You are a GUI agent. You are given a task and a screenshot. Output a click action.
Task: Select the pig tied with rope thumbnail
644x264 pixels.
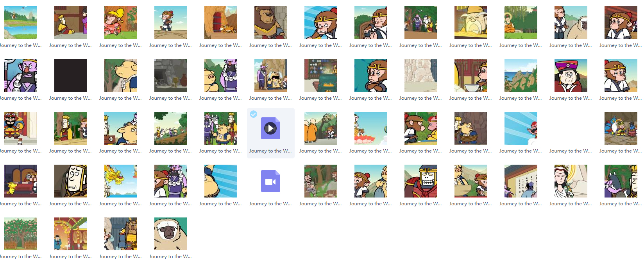coord(471,128)
